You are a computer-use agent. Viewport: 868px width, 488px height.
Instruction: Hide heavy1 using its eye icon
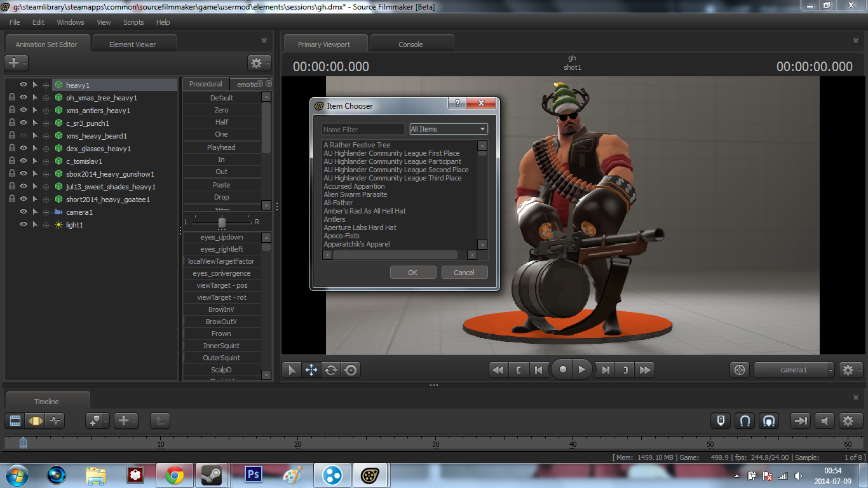click(x=24, y=85)
